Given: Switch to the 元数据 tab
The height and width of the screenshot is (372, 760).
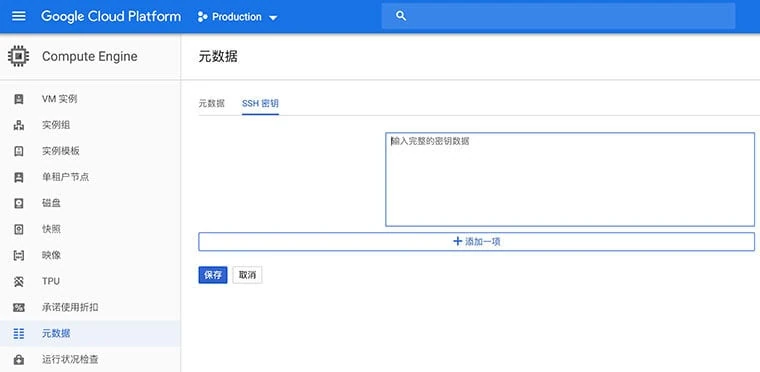Looking at the screenshot, I should (x=212, y=103).
